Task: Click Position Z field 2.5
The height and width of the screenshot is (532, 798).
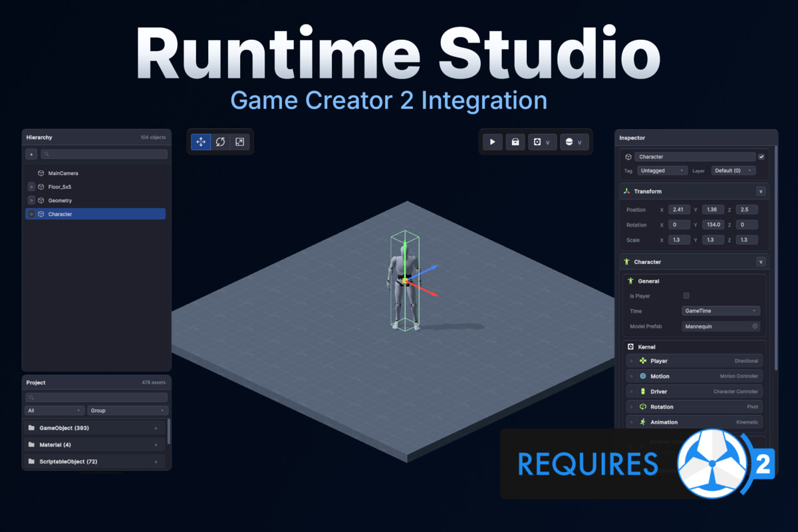Action: point(747,209)
